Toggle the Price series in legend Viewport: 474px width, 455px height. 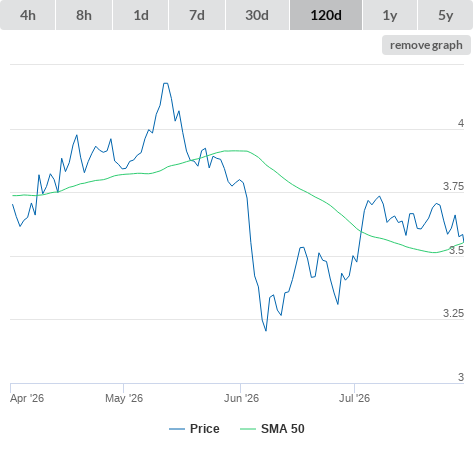coord(205,429)
